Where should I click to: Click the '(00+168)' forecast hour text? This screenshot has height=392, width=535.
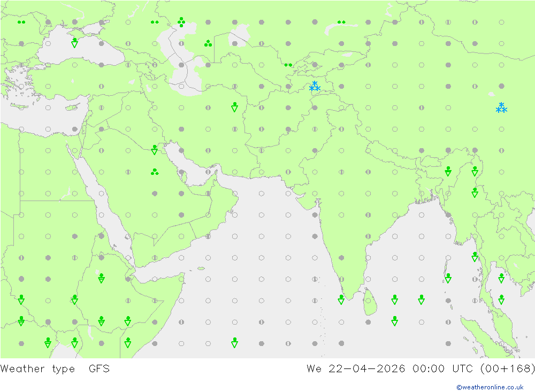tap(507, 369)
